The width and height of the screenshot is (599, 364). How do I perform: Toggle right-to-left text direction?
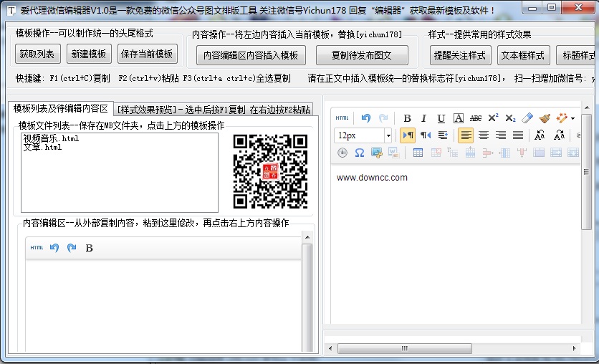point(426,135)
